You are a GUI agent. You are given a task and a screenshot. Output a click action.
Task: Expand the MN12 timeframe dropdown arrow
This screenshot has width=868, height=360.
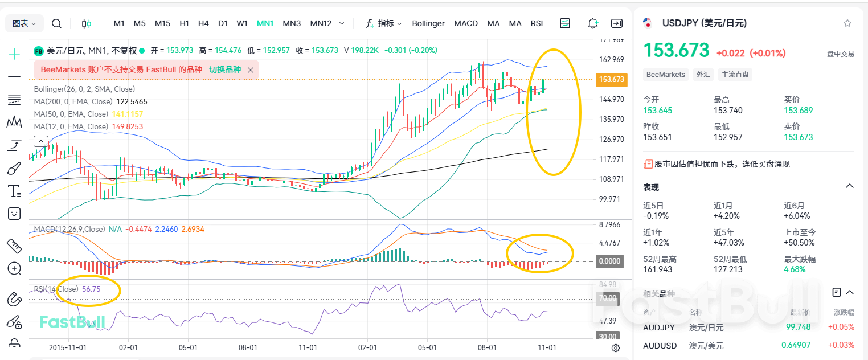(341, 23)
